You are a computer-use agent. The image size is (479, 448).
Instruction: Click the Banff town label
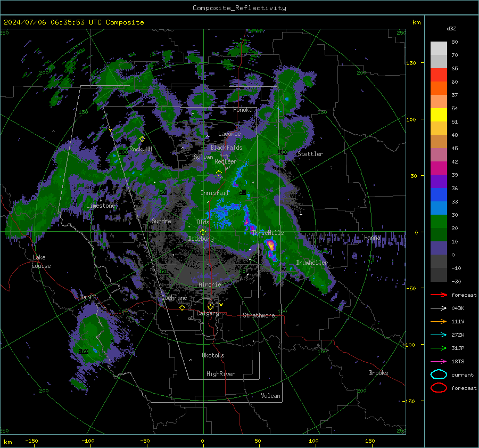(x=88, y=297)
